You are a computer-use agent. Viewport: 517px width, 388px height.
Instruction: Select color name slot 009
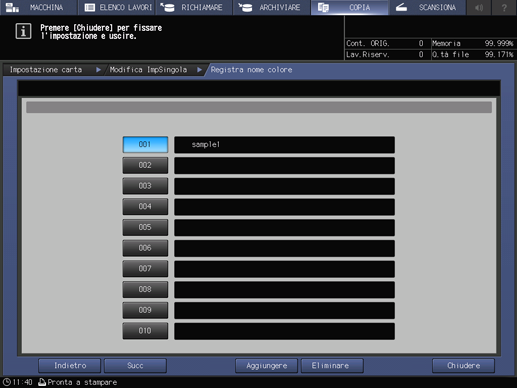pos(145,310)
